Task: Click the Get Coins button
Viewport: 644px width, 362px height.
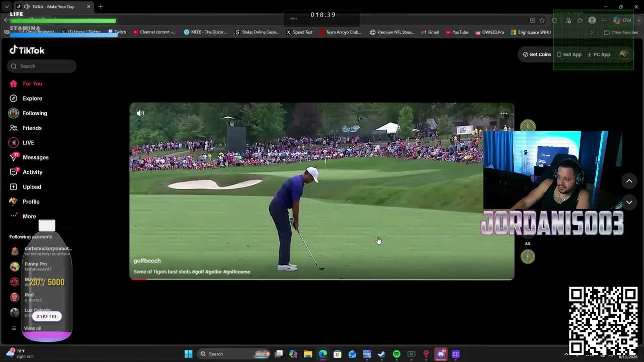Action: [537, 54]
